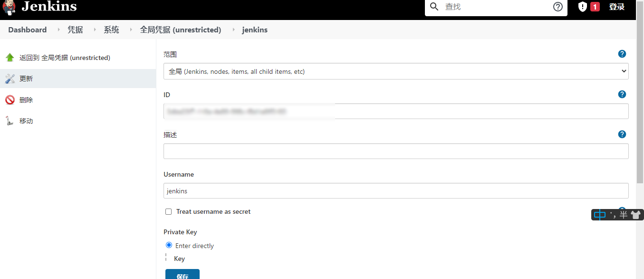The height and width of the screenshot is (279, 644).
Task: Click the Username input containing jenkins
Action: pos(396,191)
